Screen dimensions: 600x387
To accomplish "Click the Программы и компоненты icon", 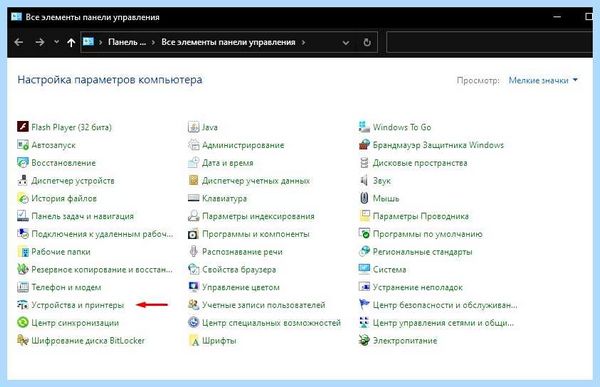I will 194,234.
